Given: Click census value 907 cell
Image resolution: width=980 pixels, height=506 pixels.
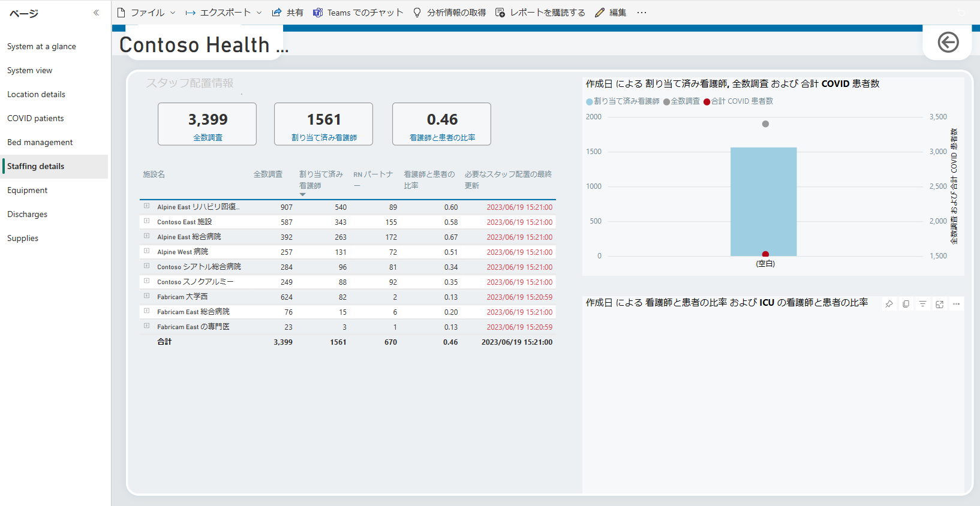Looking at the screenshot, I should tap(286, 207).
